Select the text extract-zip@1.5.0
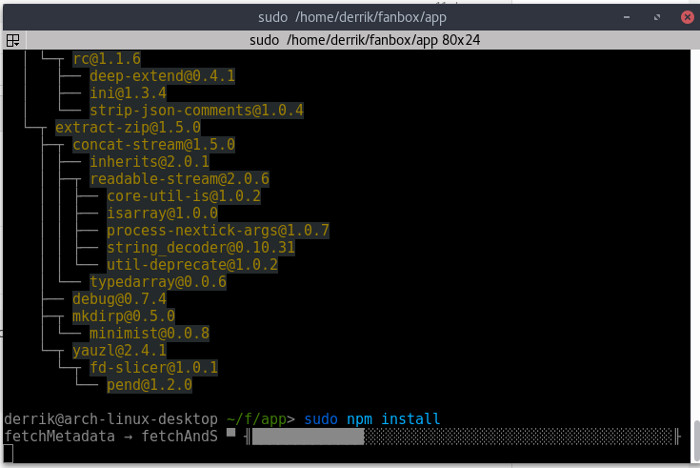This screenshot has height=468, width=700. click(128, 127)
